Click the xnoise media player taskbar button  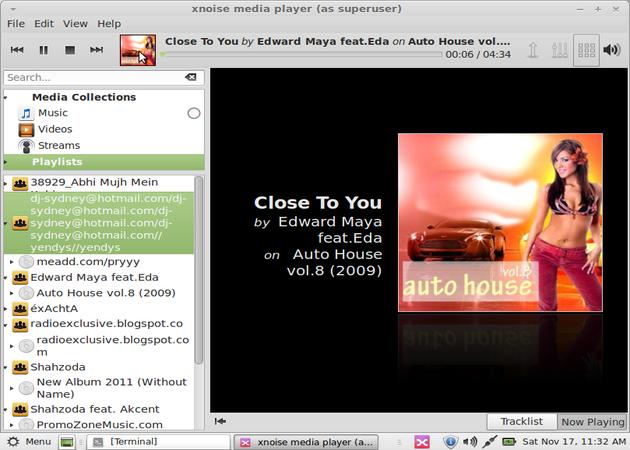coord(306,442)
